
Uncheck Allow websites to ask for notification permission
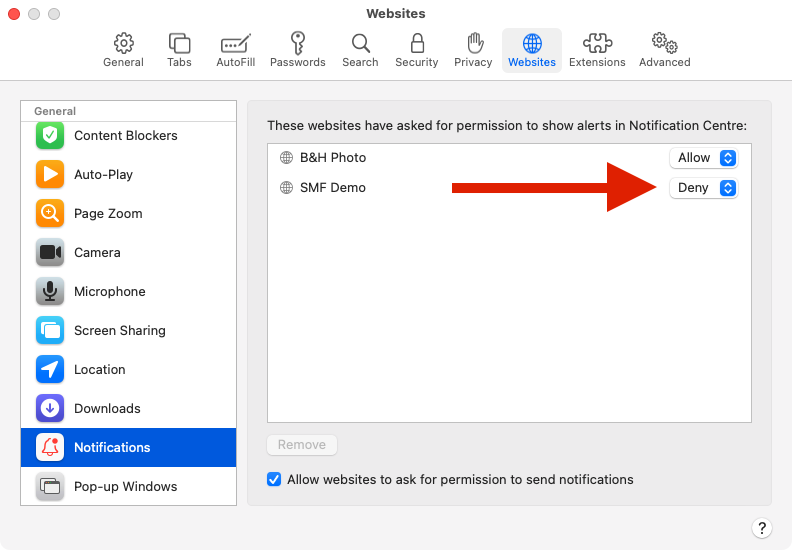274,479
